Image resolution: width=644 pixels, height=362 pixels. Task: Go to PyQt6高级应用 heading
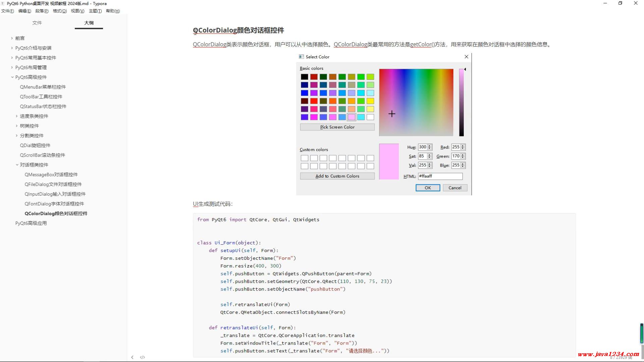click(31, 223)
